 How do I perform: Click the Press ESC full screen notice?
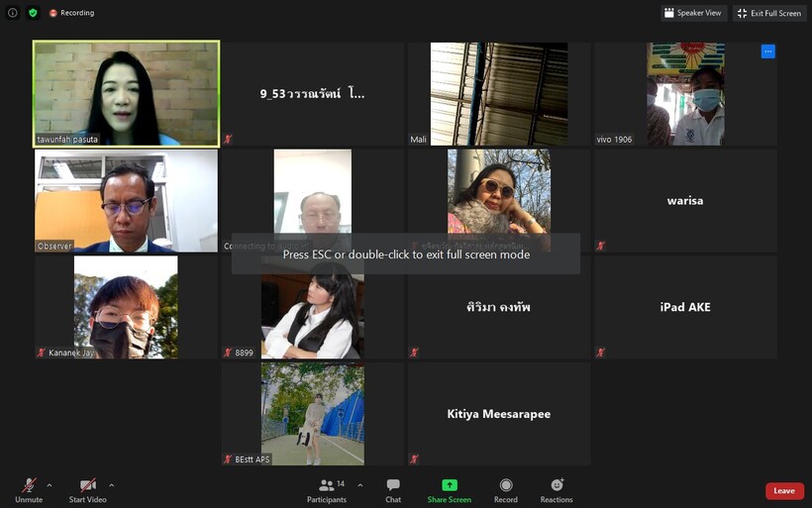pos(406,254)
